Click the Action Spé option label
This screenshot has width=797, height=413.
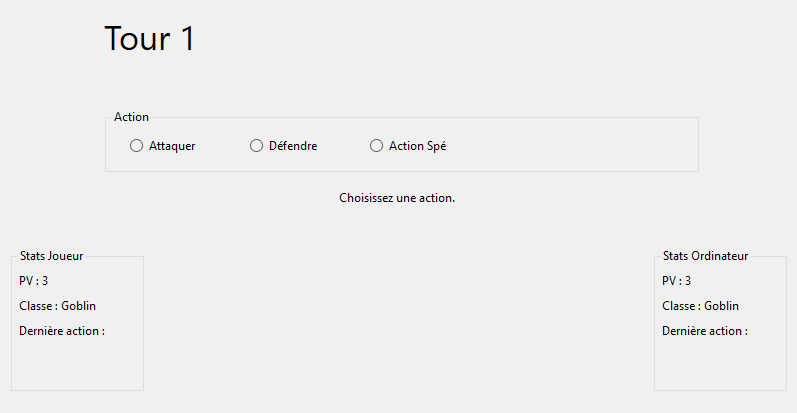(417, 146)
